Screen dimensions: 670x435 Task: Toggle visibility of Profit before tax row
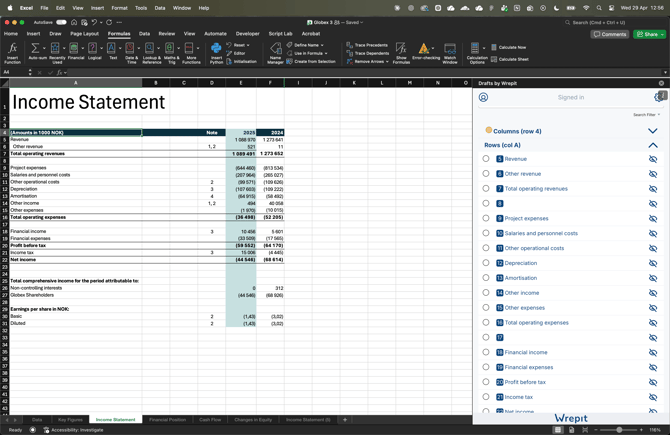[x=653, y=382]
